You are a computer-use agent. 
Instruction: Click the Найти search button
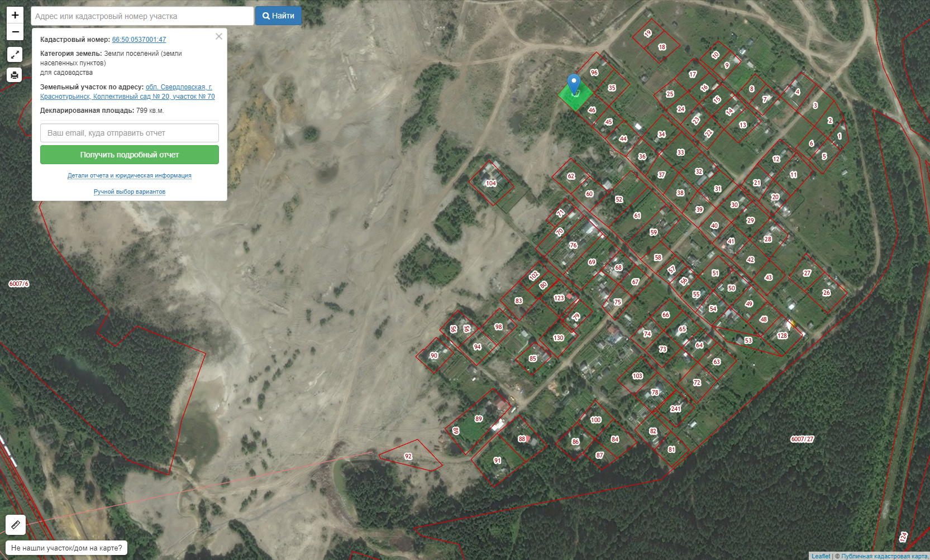pos(278,16)
